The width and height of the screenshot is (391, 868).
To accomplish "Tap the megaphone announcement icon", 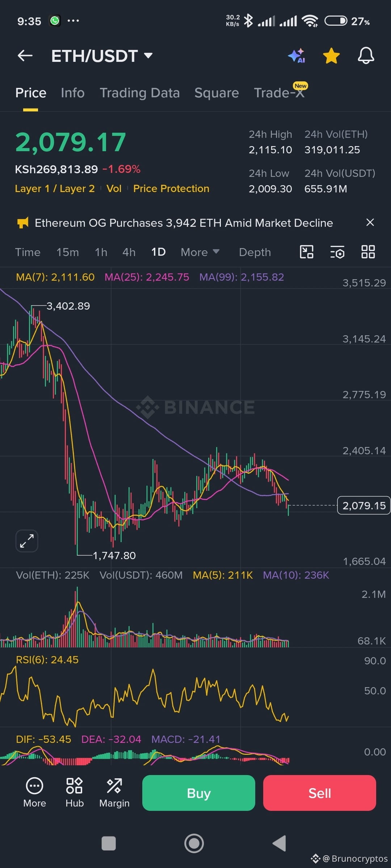I will (23, 223).
